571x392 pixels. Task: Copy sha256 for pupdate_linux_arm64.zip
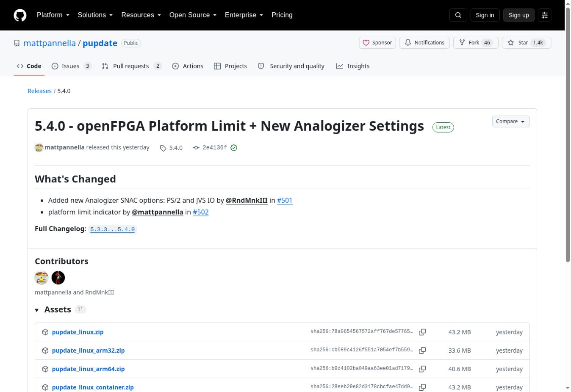[x=422, y=369]
